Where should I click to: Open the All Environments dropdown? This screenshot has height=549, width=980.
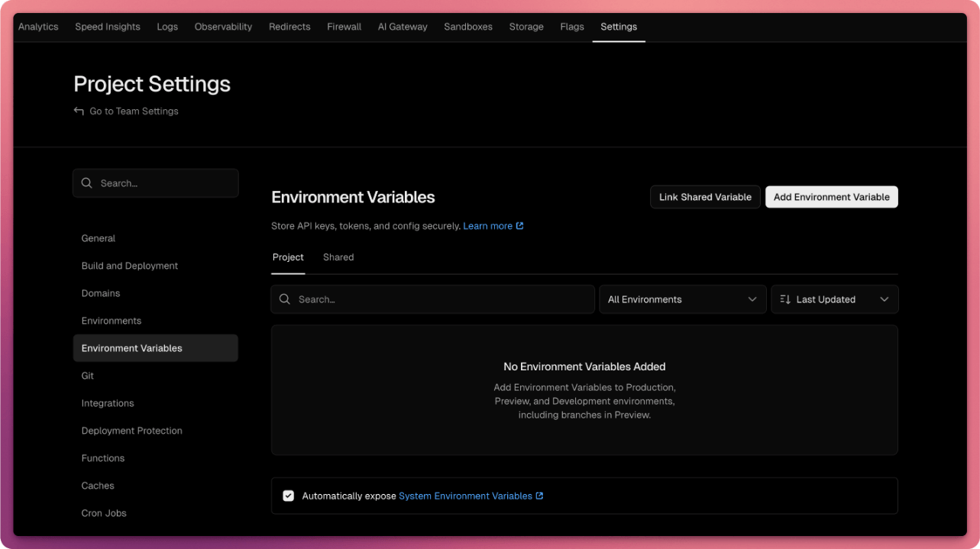point(682,299)
